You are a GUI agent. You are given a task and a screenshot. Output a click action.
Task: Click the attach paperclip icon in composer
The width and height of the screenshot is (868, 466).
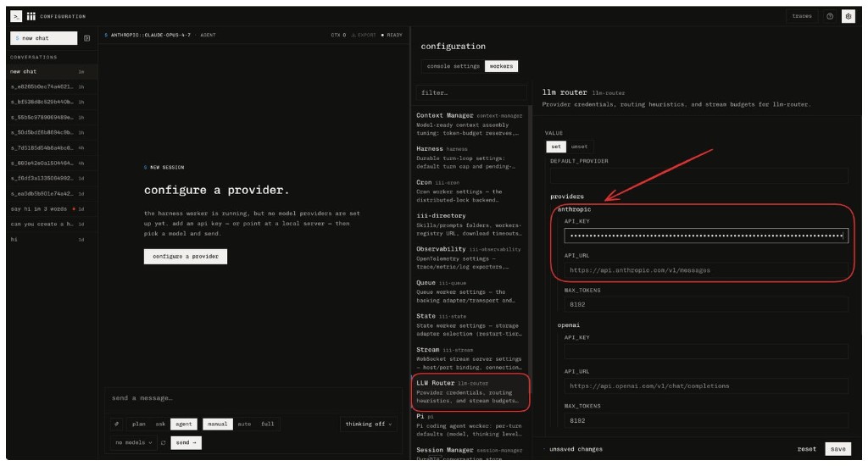116,424
